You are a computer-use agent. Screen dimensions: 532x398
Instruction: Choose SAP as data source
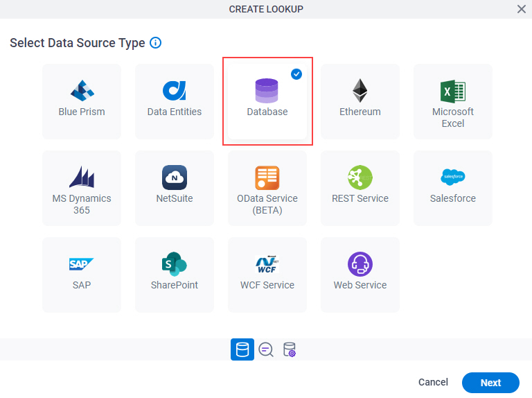[82, 275]
